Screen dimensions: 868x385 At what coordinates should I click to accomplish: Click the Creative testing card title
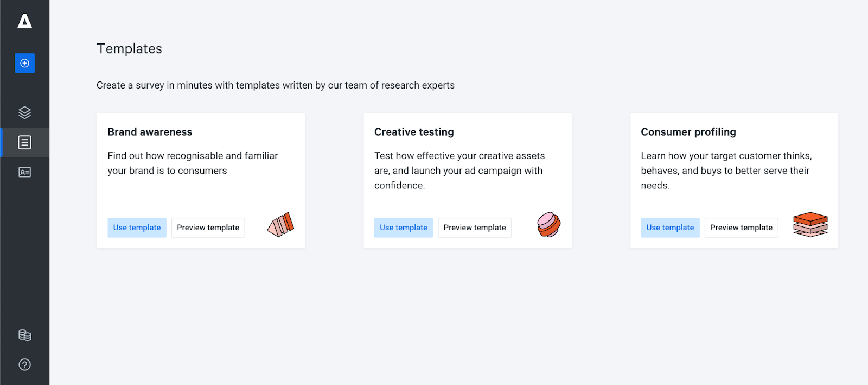pos(414,132)
